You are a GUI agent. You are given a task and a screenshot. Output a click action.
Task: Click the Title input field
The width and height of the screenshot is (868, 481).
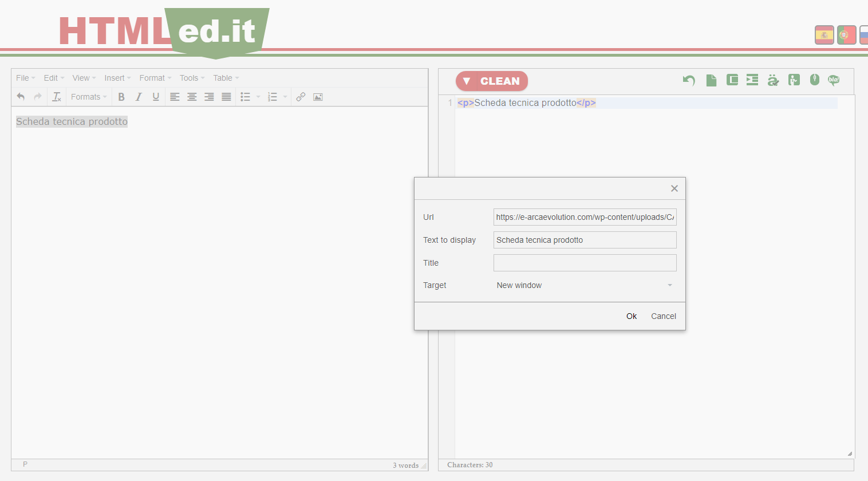[585, 263]
